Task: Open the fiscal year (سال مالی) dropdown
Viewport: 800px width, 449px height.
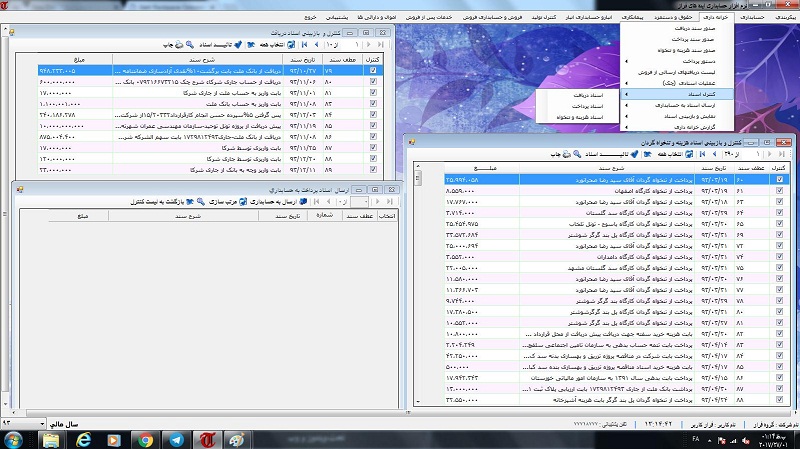Action: pyautogui.click(x=42, y=424)
